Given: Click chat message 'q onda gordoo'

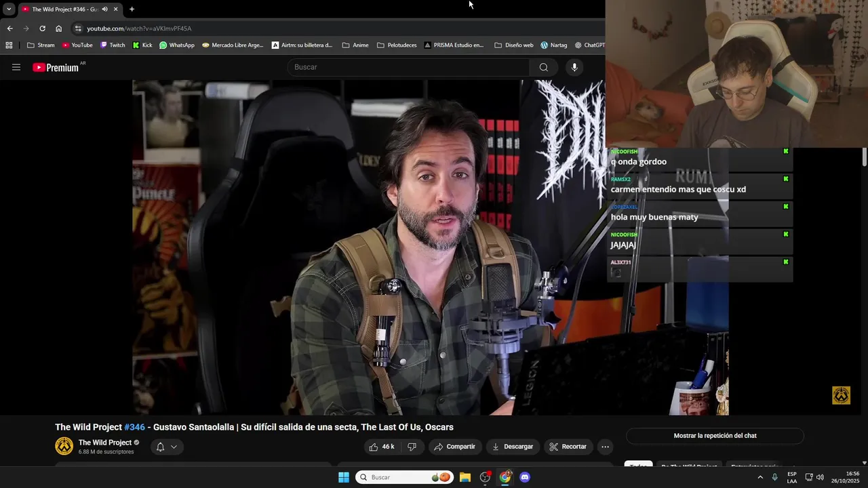Looking at the screenshot, I should click(x=639, y=162).
